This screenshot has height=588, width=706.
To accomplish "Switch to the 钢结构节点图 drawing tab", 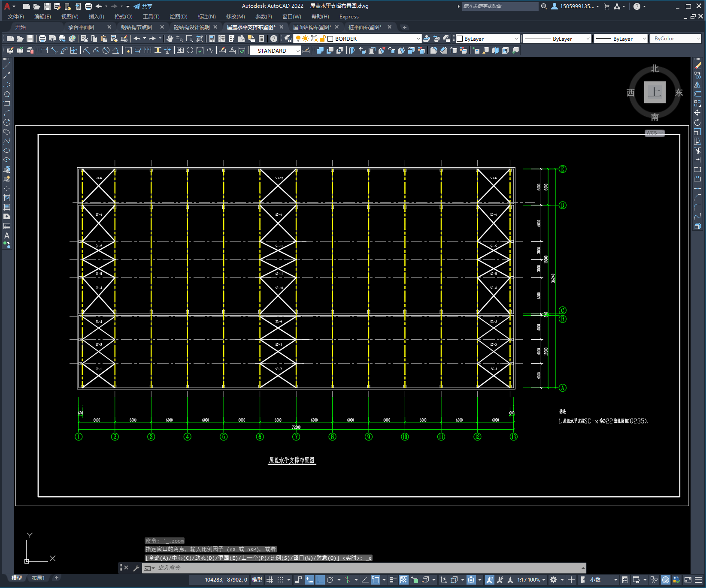I will 136,27.
